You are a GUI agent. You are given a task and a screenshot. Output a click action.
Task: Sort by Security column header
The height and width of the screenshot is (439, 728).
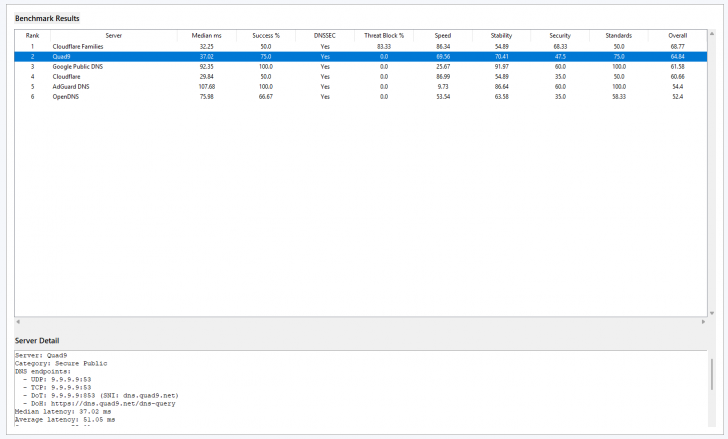pyautogui.click(x=560, y=36)
